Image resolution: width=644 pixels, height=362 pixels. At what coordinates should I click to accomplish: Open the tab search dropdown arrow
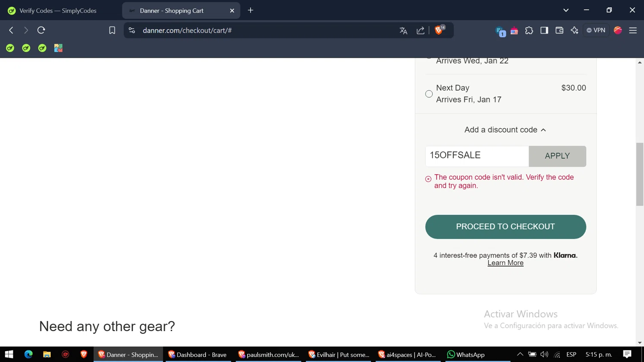(566, 10)
